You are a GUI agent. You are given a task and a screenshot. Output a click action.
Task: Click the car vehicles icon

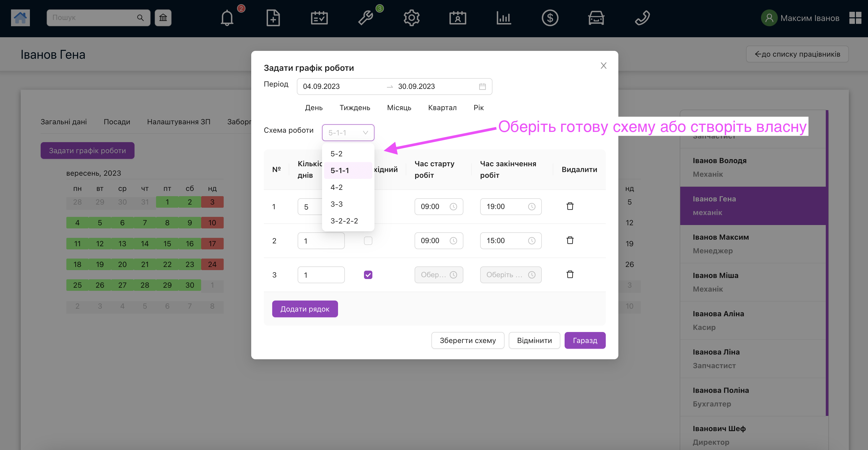[x=596, y=18]
